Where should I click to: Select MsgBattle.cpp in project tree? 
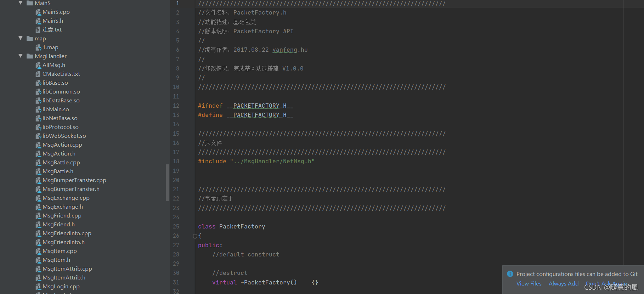coord(61,163)
